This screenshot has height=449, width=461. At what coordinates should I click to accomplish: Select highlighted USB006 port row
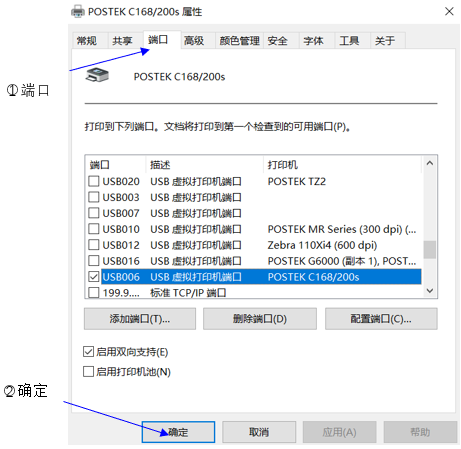(x=261, y=277)
